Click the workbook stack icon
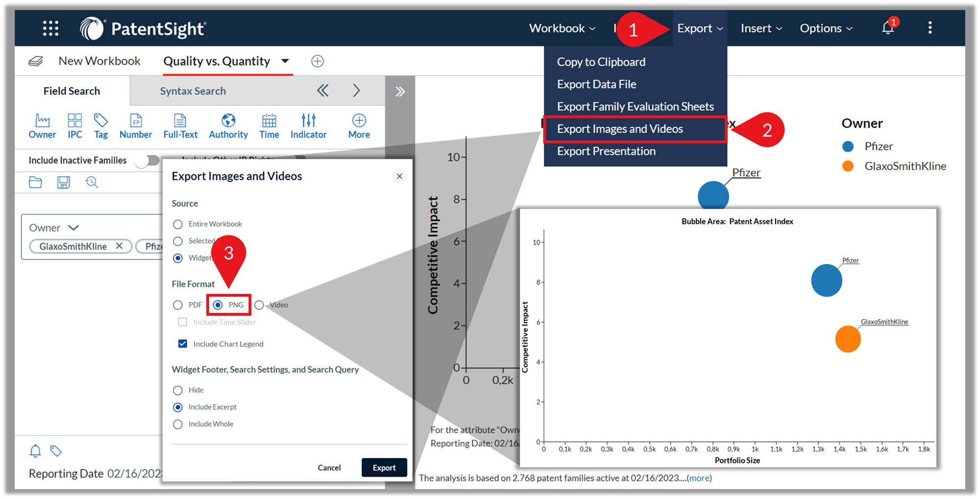The height and width of the screenshot is (499, 980). (x=36, y=61)
